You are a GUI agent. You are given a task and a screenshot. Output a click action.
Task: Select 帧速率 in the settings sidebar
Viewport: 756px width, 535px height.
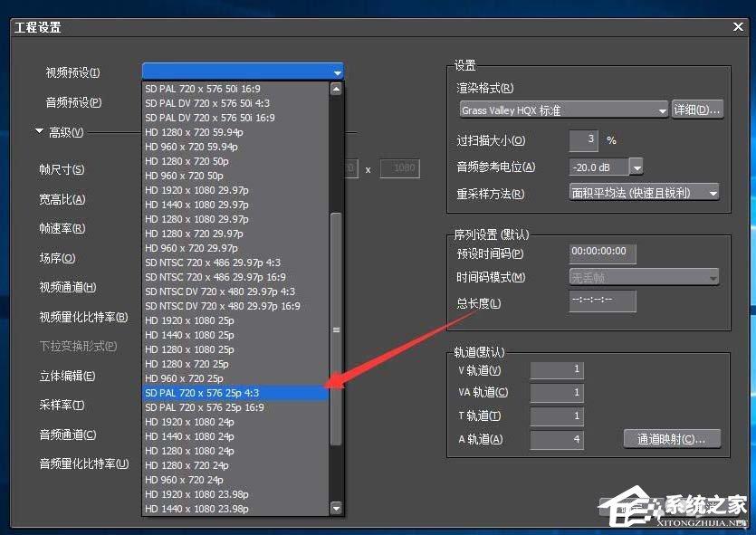(61, 228)
